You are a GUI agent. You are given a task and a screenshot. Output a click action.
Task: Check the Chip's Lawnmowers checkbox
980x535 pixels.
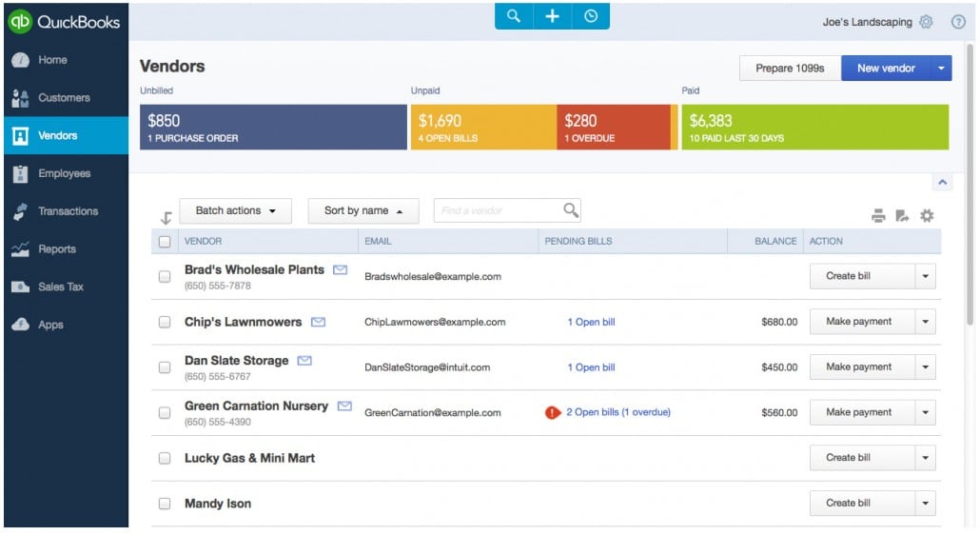click(165, 322)
